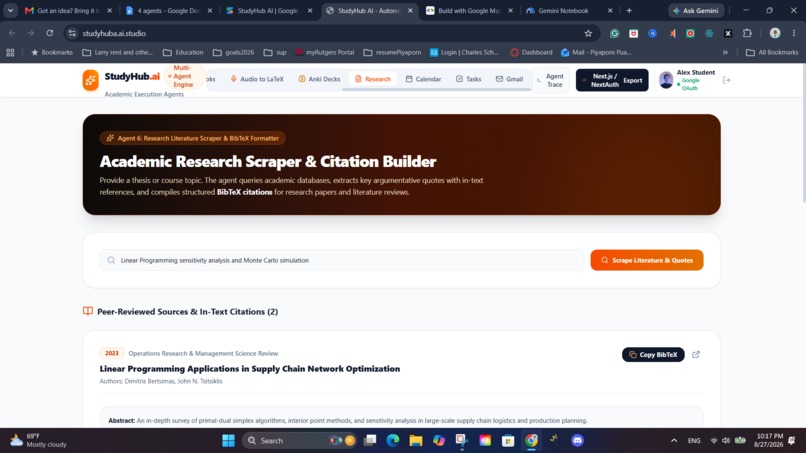Viewport: 806px width, 453px height.
Task: Open the Tasks tab
Action: click(x=468, y=79)
